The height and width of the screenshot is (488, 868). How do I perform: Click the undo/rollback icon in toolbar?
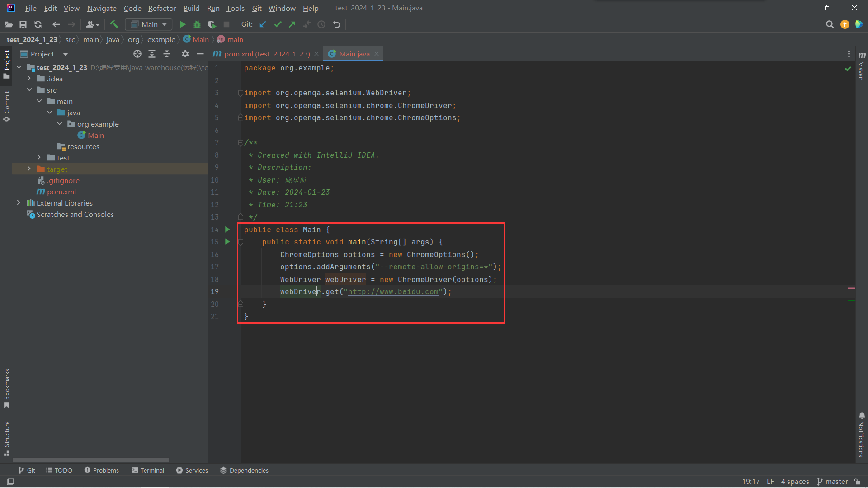[x=336, y=24]
